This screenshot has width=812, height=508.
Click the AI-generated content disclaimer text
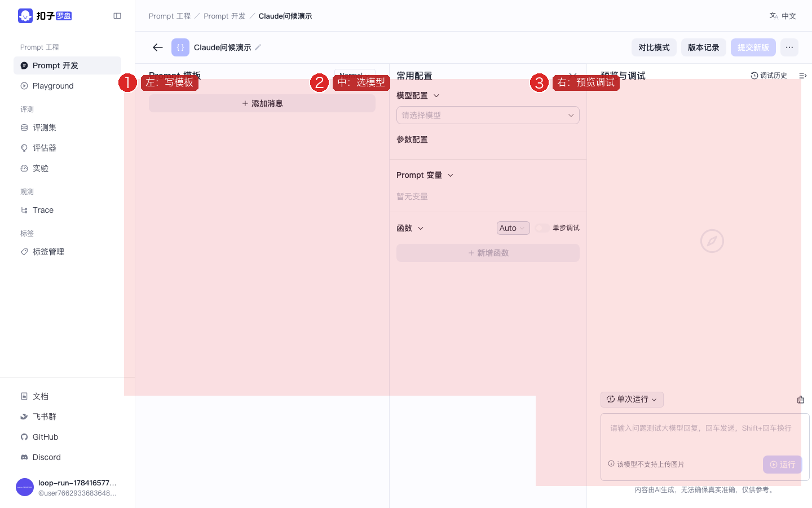coord(705,490)
